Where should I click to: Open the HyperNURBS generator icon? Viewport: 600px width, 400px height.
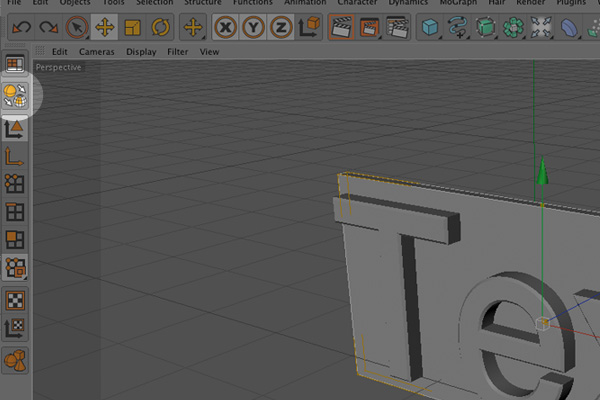[486, 28]
